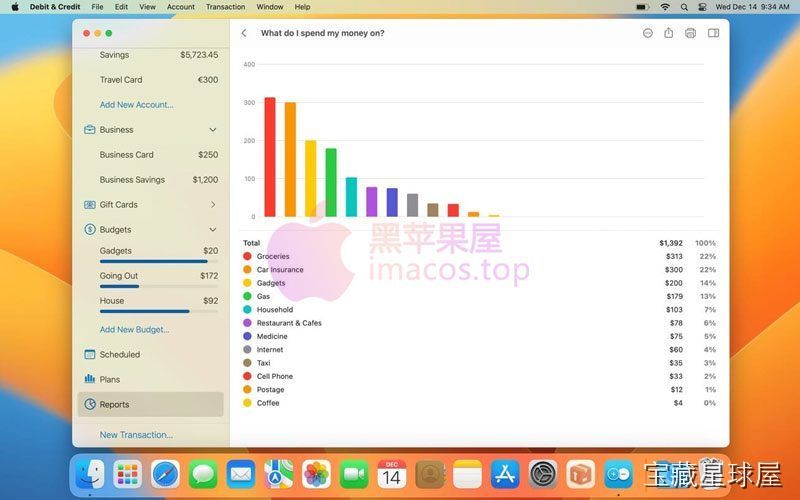Image resolution: width=800 pixels, height=500 pixels.
Task: Open Finder from the dock
Action: [90, 474]
